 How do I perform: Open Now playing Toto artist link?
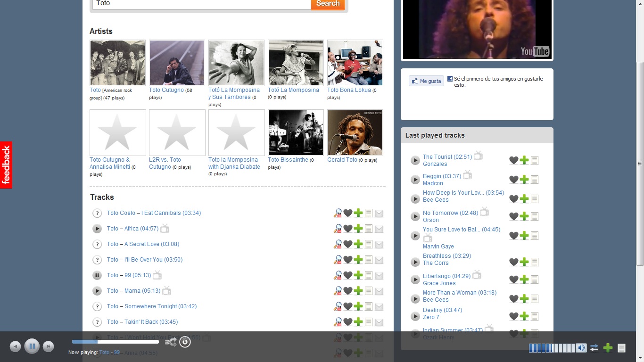104,352
